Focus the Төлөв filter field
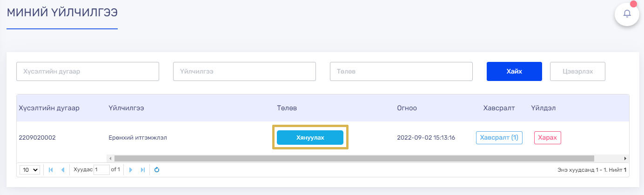The image size is (644, 195). pyautogui.click(x=401, y=72)
